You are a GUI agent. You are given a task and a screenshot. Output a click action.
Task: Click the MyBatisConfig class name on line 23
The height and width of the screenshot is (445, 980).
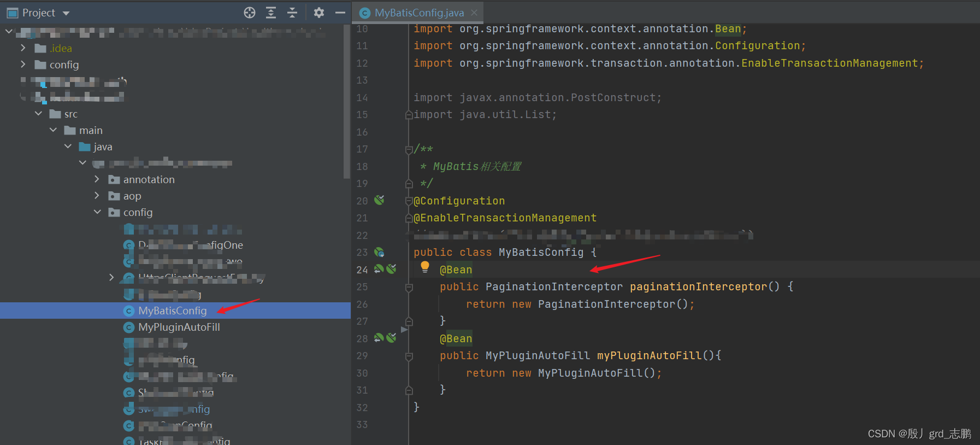(x=541, y=252)
